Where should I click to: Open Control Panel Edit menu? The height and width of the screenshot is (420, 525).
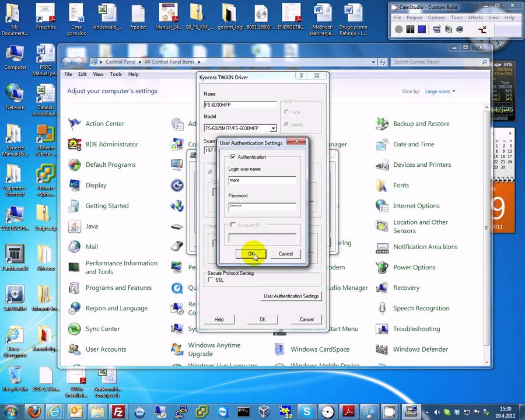(x=82, y=74)
